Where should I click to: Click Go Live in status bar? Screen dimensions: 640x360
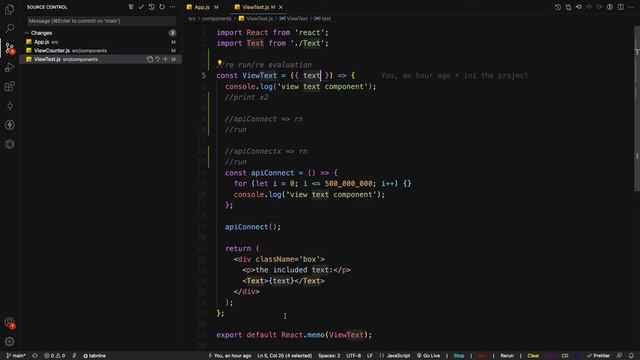[428, 356]
